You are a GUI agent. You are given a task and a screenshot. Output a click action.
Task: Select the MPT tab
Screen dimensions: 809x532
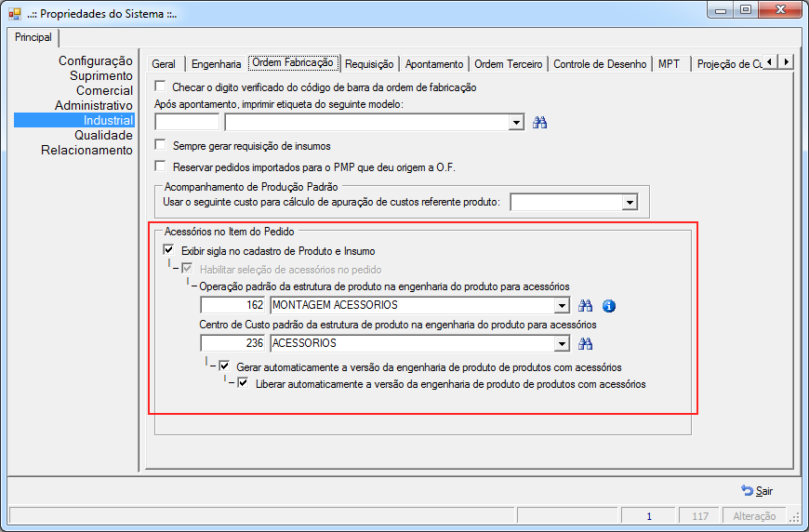tap(669, 64)
